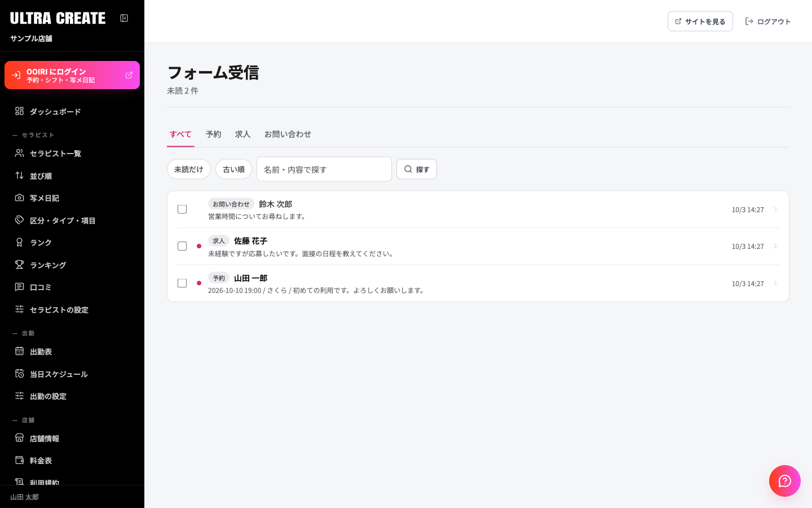The height and width of the screenshot is (508, 812).
Task: Toggle the 未読だけ filter
Action: pyautogui.click(x=189, y=169)
